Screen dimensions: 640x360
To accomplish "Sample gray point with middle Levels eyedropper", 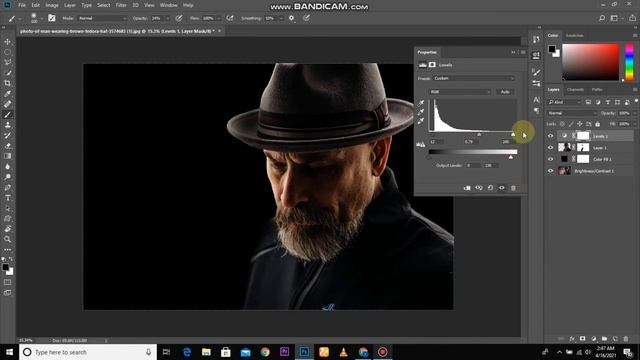I will (421, 112).
